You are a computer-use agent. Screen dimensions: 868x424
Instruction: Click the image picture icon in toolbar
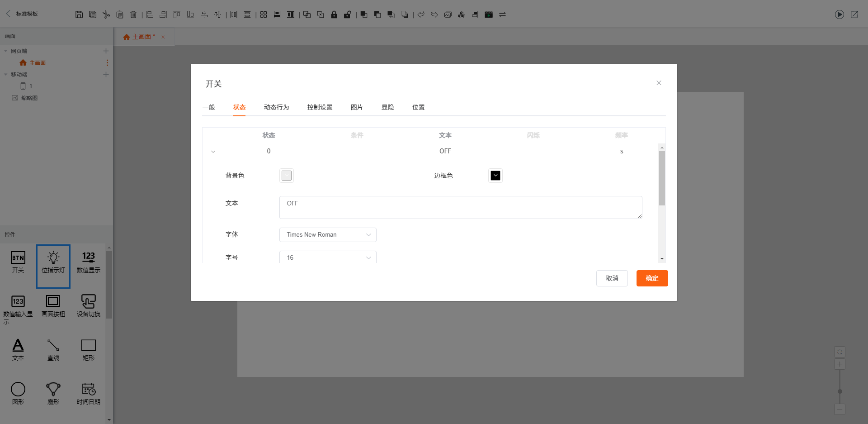tap(448, 14)
